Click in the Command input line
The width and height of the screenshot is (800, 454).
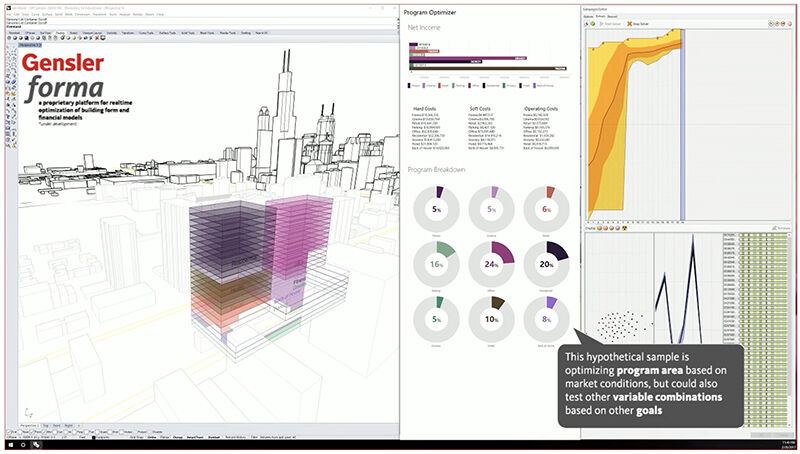202,27
